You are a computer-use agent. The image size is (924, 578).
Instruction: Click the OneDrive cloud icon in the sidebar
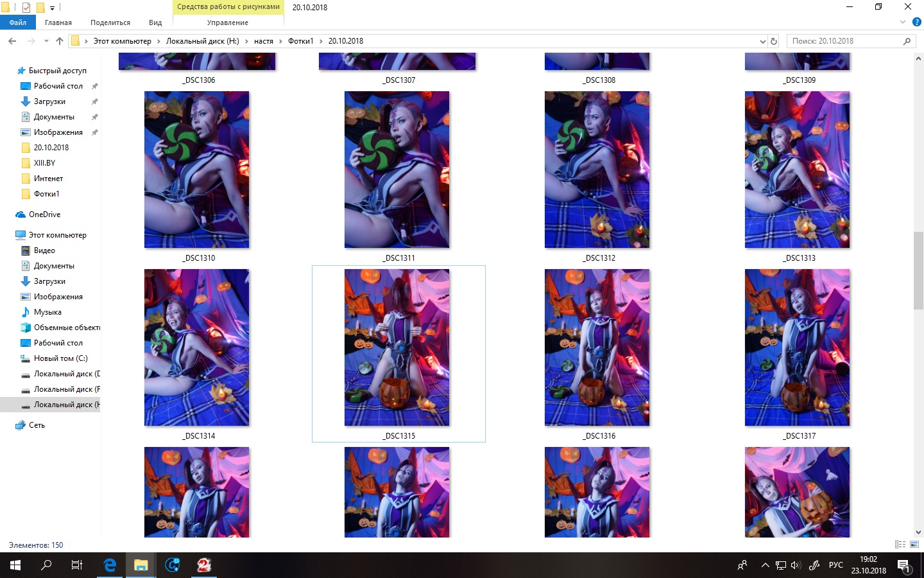pyautogui.click(x=21, y=215)
